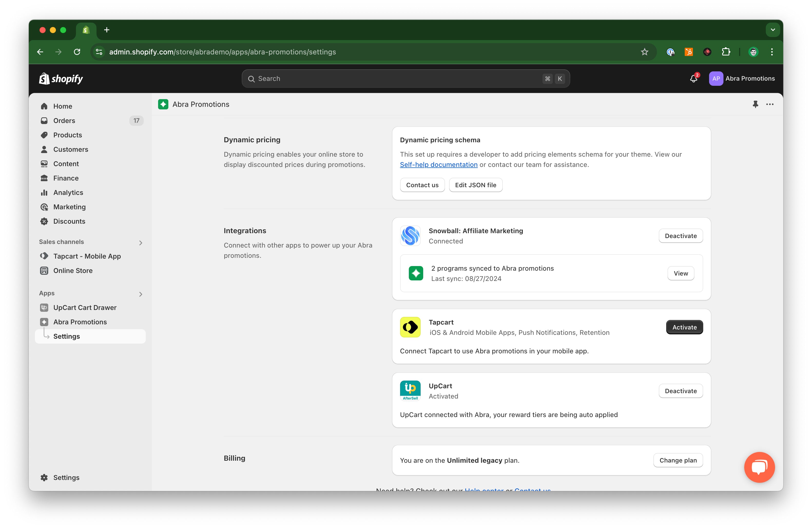Go to Orders in sidebar

click(x=90, y=120)
